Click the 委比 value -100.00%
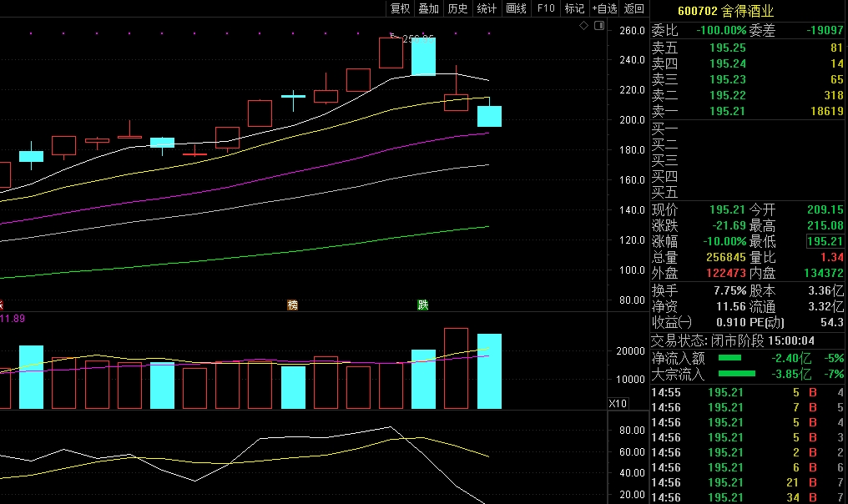 click(721, 30)
